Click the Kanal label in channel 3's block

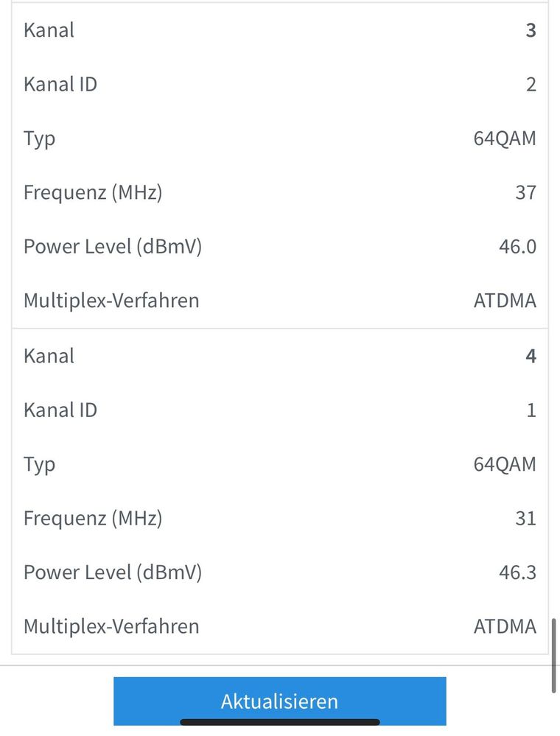pos(49,31)
